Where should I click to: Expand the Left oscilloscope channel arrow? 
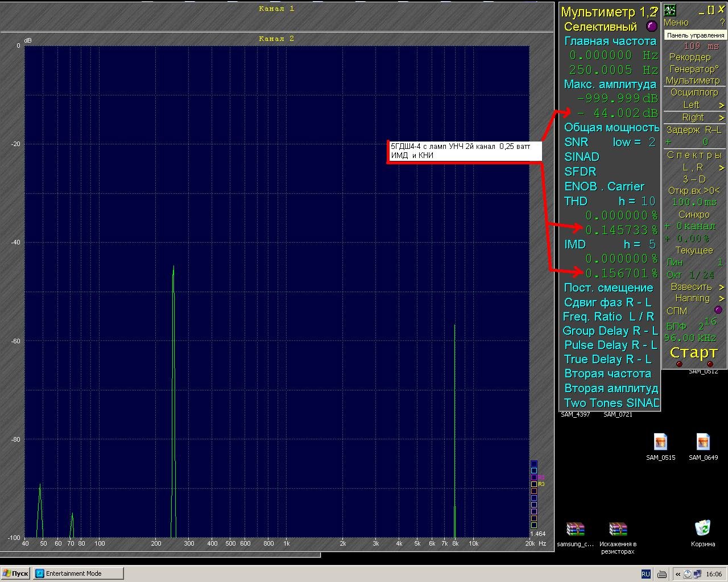pyautogui.click(x=722, y=105)
